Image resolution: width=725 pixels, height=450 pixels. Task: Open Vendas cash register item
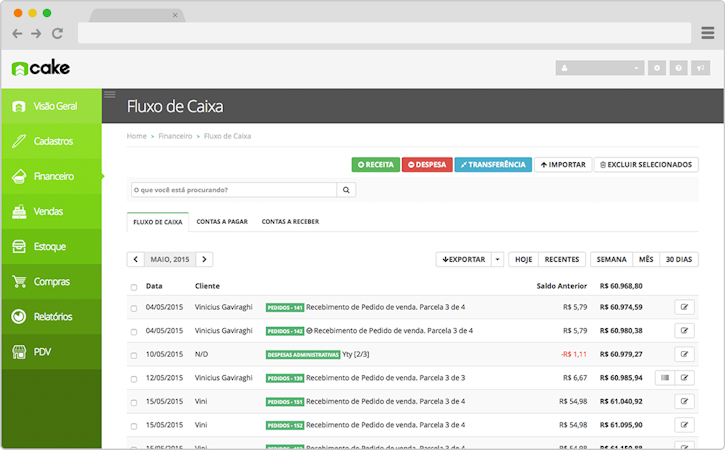[x=51, y=211]
